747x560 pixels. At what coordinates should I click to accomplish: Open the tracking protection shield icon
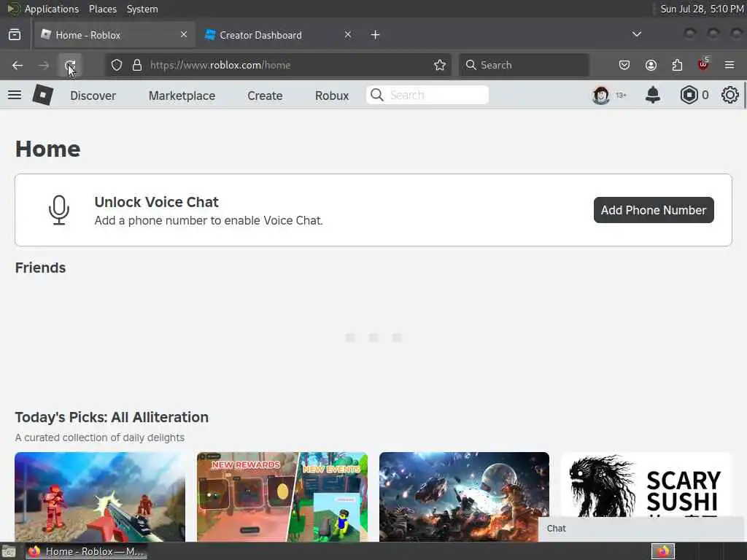pyautogui.click(x=117, y=65)
